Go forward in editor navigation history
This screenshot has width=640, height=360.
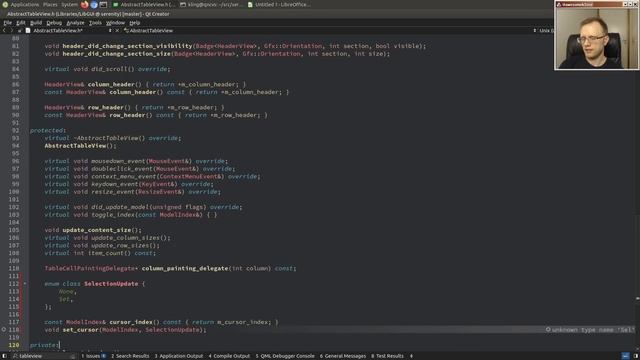(x=11, y=31)
